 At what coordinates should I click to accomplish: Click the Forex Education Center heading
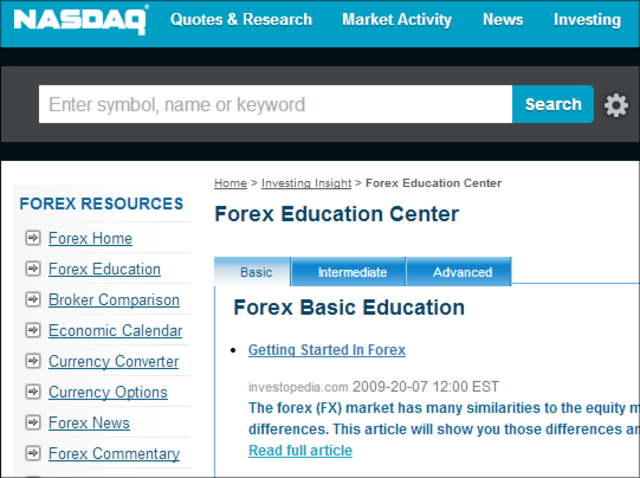337,214
